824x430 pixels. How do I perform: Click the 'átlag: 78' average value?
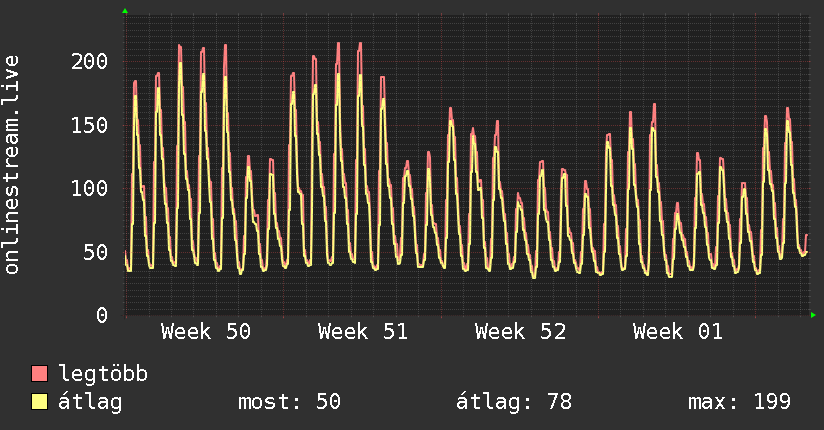(x=513, y=402)
